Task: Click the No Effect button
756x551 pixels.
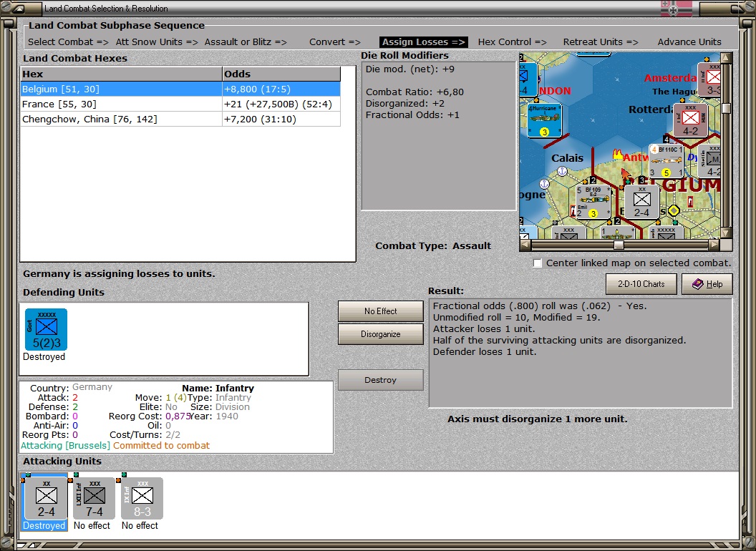Action: (380, 311)
